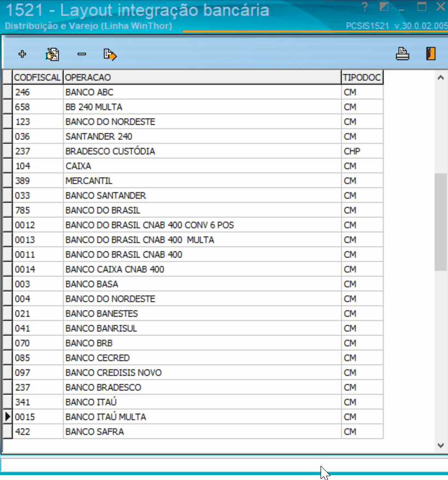Click the bottom status input field

point(224,465)
